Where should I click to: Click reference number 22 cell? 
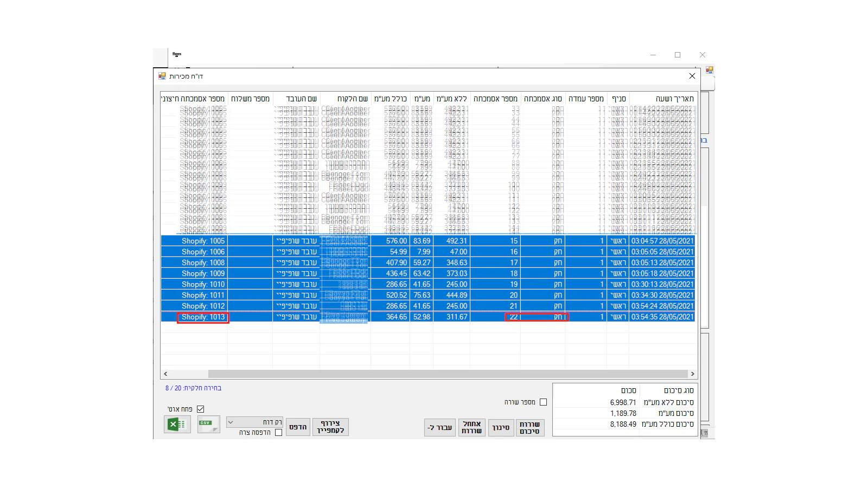point(495,317)
